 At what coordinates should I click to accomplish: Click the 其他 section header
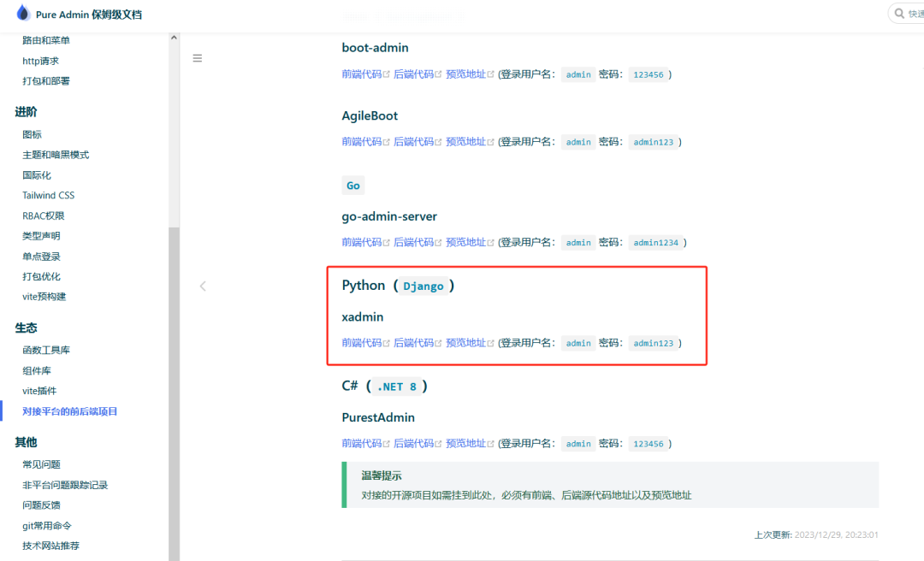tap(26, 442)
